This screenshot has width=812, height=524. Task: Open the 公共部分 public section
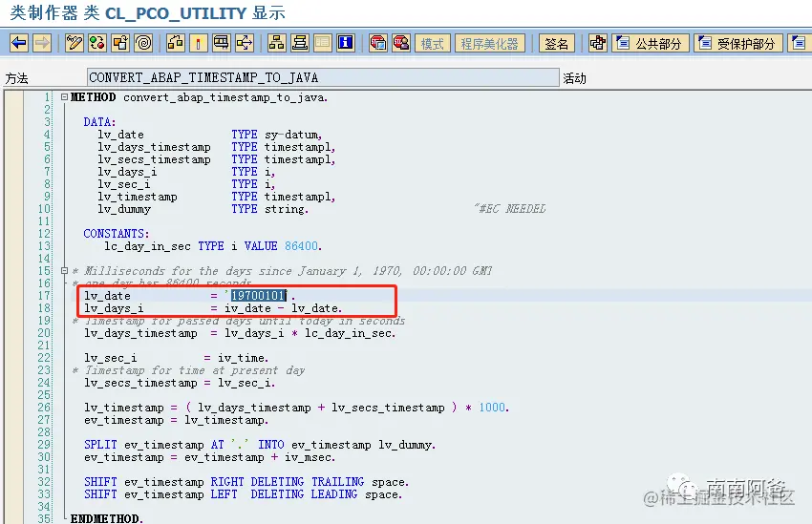[651, 44]
